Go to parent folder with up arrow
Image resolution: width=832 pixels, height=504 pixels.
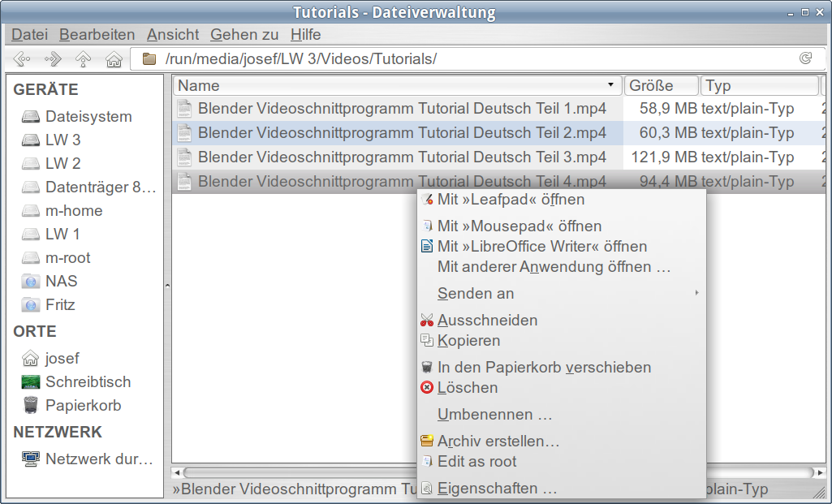coord(83,58)
